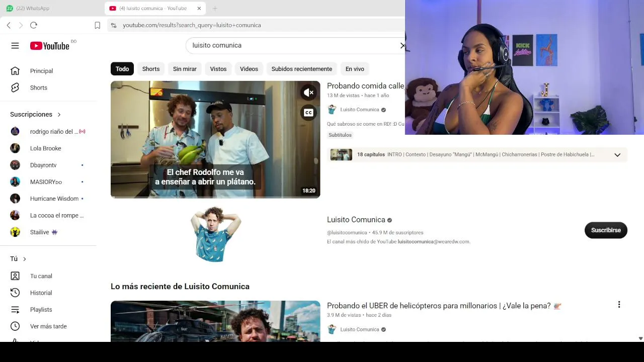Open the YouTube guide hamburger menu
Image resolution: width=644 pixels, height=362 pixels.
coord(15,46)
